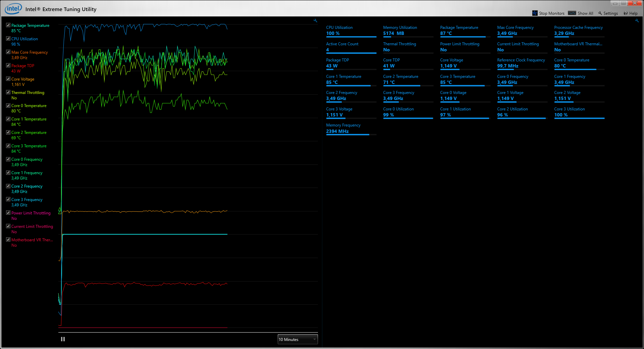Disable Package TDP graph line
This screenshot has height=349, width=644.
coord(8,65)
